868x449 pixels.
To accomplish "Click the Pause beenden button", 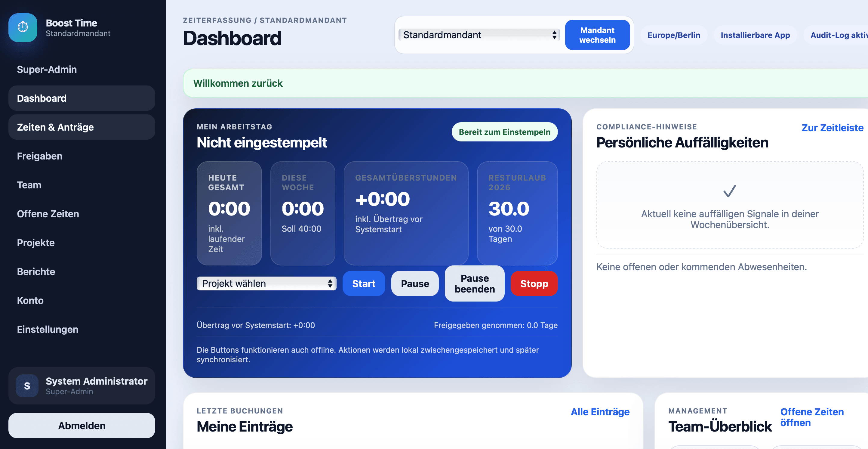I will click(474, 283).
